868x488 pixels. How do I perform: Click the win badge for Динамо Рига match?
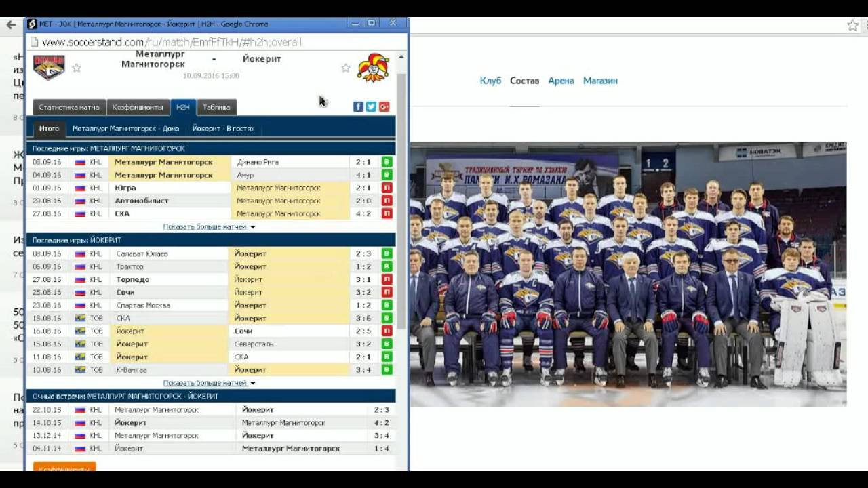pyautogui.click(x=387, y=162)
